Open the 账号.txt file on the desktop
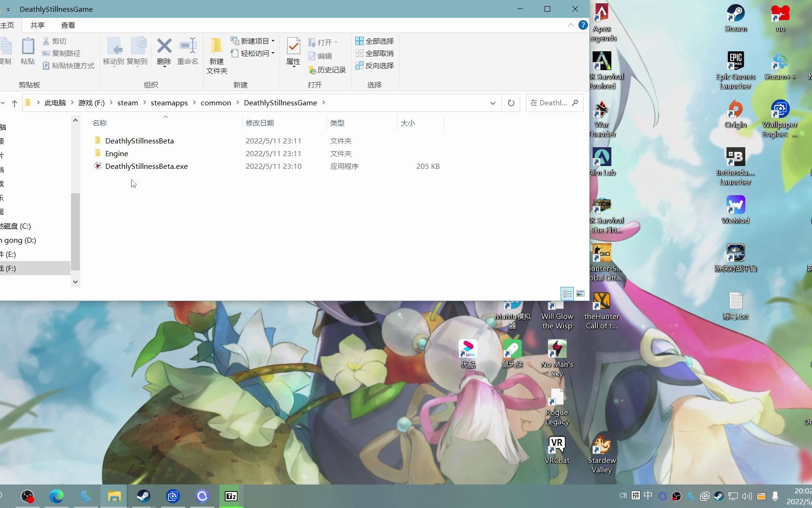The width and height of the screenshot is (812, 508). coord(735,306)
